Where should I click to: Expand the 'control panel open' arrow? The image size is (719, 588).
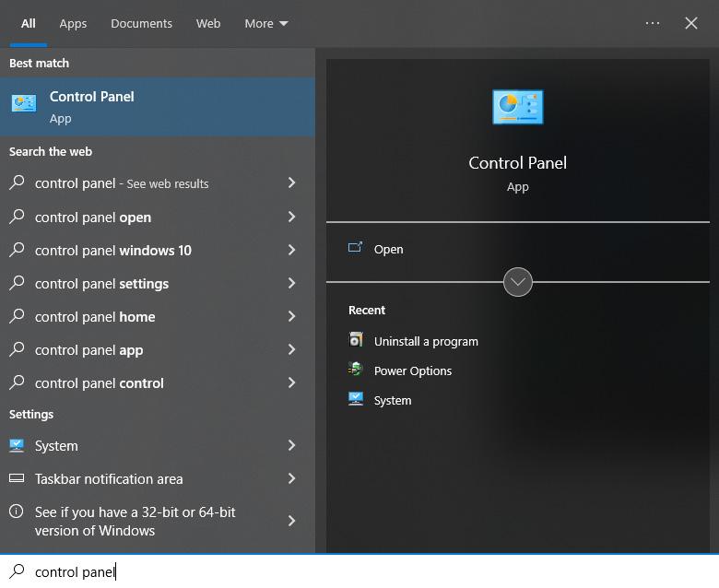(x=291, y=217)
